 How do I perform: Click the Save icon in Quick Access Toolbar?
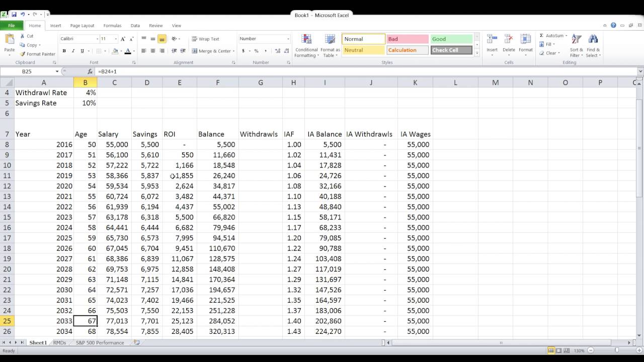tap(14, 15)
